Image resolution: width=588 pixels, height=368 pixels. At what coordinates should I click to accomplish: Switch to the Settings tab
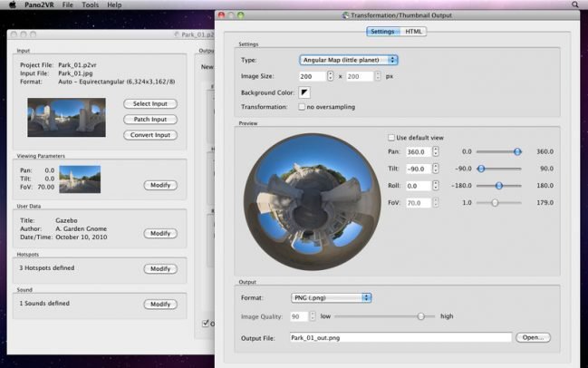(382, 32)
